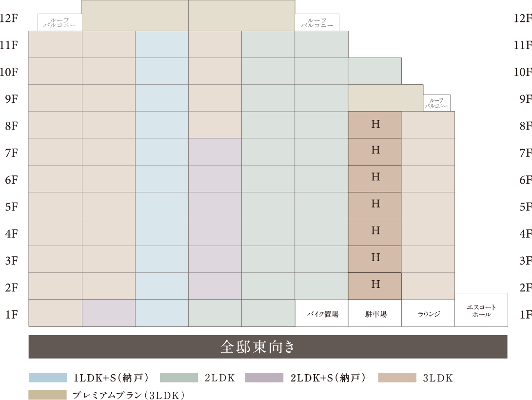Select the エスコートホール box
Screen dimensions: 532x400
tap(481, 310)
